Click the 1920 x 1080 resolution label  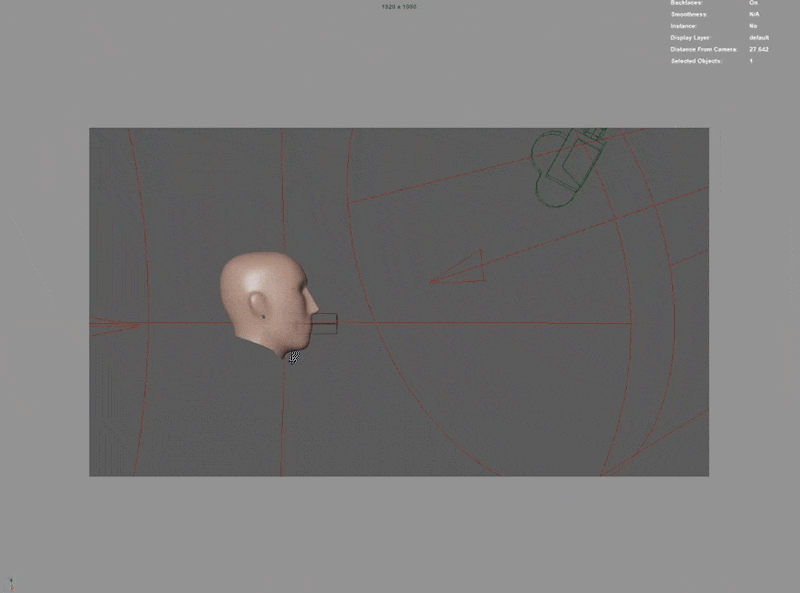(399, 7)
